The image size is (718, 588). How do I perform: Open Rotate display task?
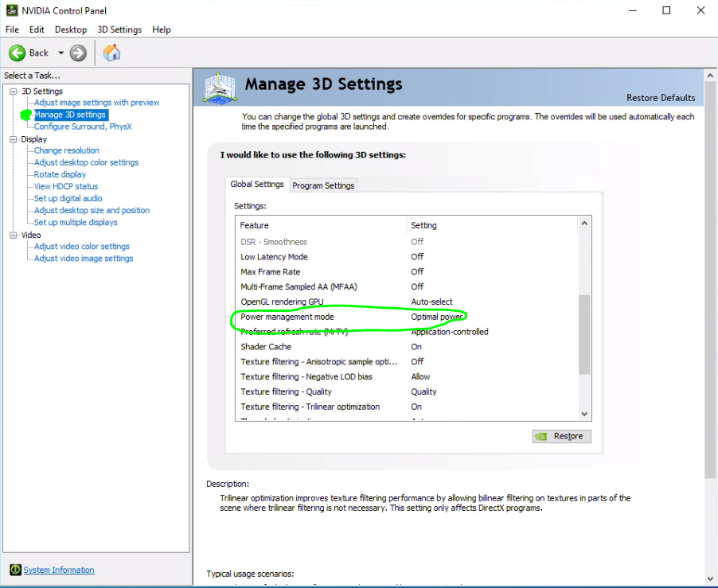tap(60, 174)
